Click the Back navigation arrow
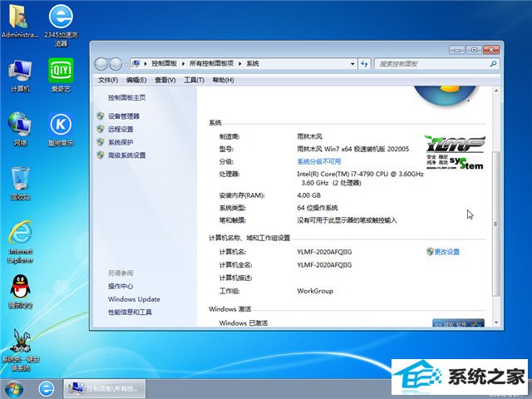The height and width of the screenshot is (399, 532). coord(101,64)
